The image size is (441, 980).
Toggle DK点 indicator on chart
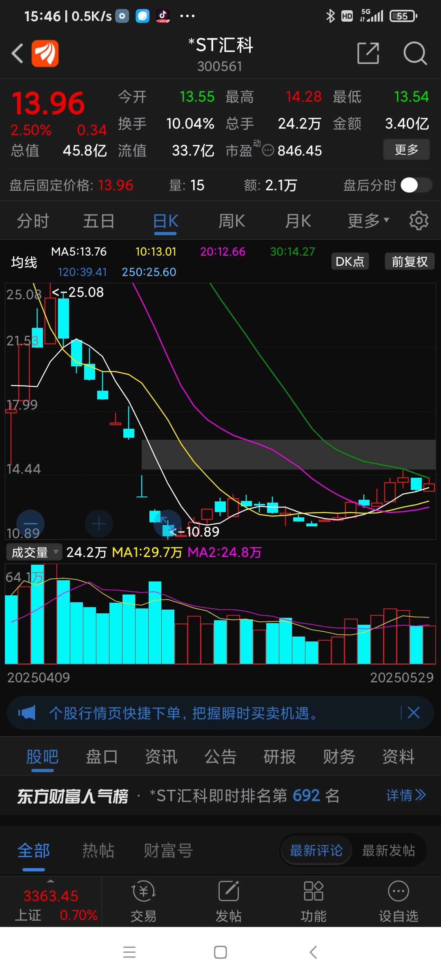350,261
